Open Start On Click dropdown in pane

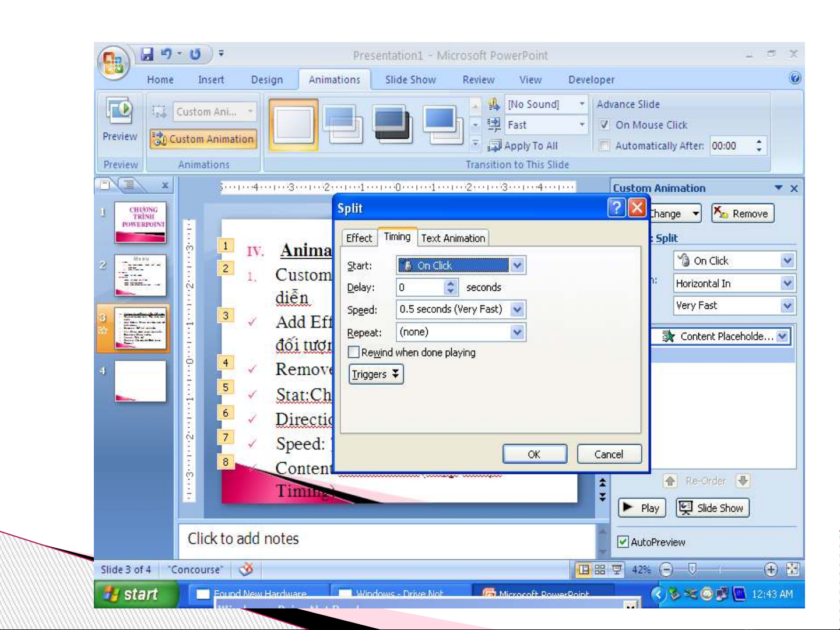(788, 261)
